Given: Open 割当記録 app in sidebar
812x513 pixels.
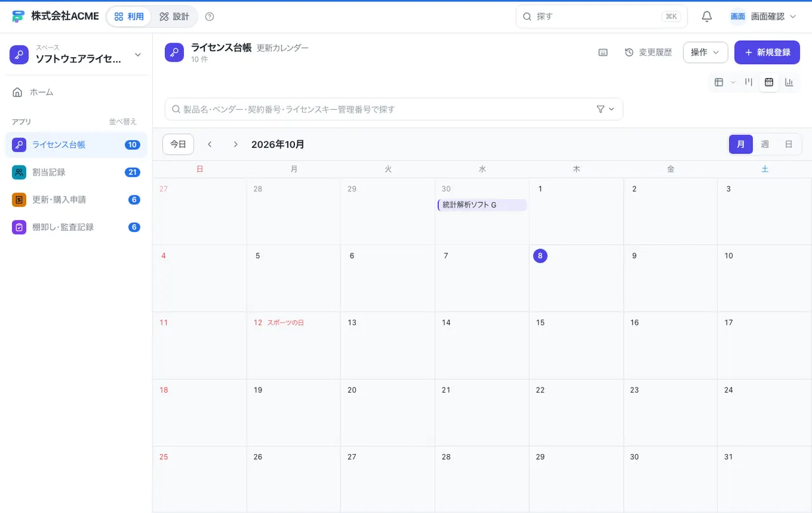Looking at the screenshot, I should click(x=76, y=172).
